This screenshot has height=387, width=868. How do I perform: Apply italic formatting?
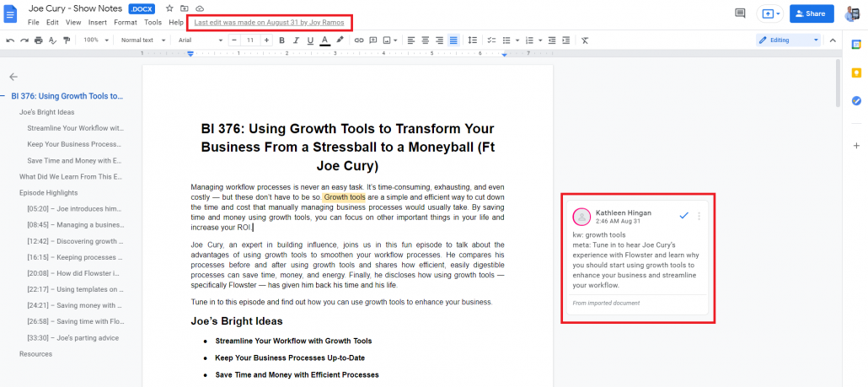(296, 40)
